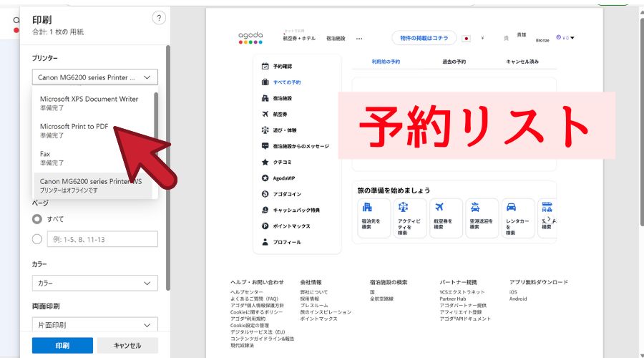The height and width of the screenshot is (358, 644).
Task: Click the プレスルーム footer link
Action: pyautogui.click(x=314, y=306)
